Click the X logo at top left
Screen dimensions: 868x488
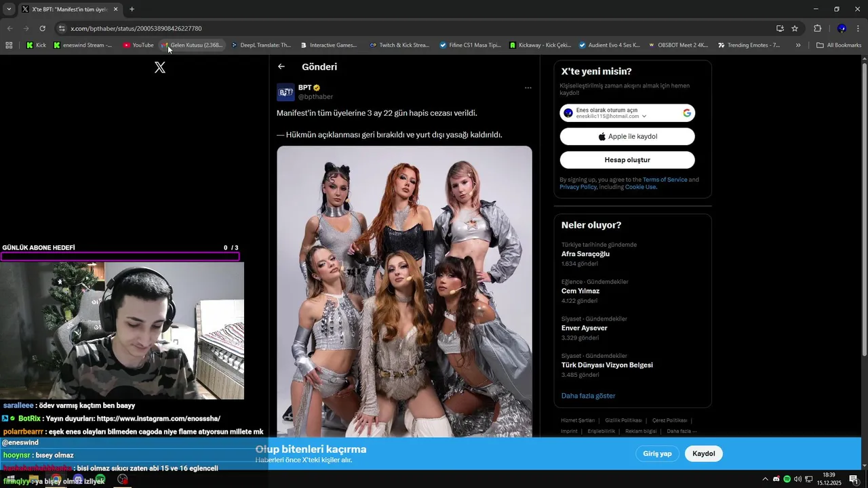pyautogui.click(x=160, y=67)
